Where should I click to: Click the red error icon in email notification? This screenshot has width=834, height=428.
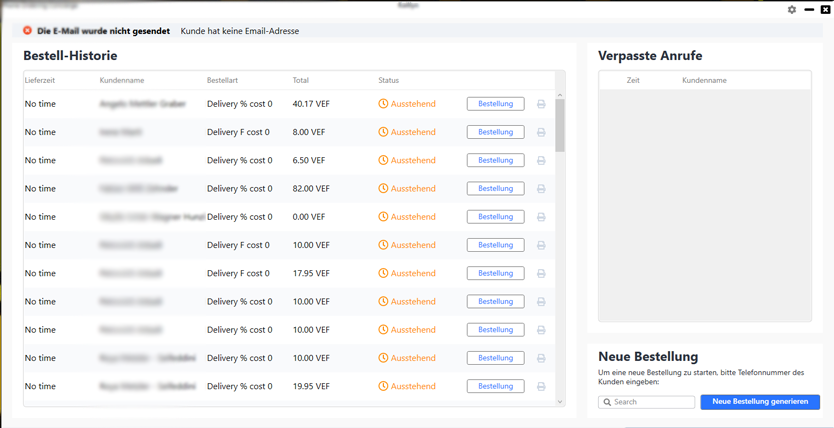(x=28, y=31)
